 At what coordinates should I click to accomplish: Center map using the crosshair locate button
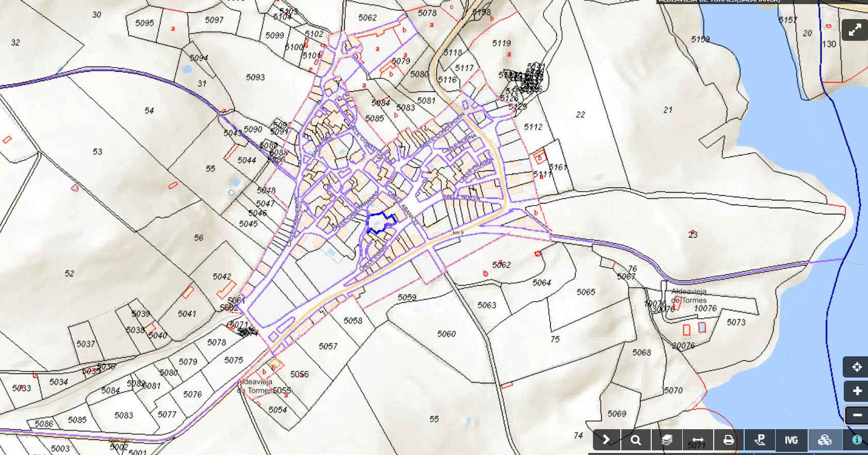pos(856,367)
